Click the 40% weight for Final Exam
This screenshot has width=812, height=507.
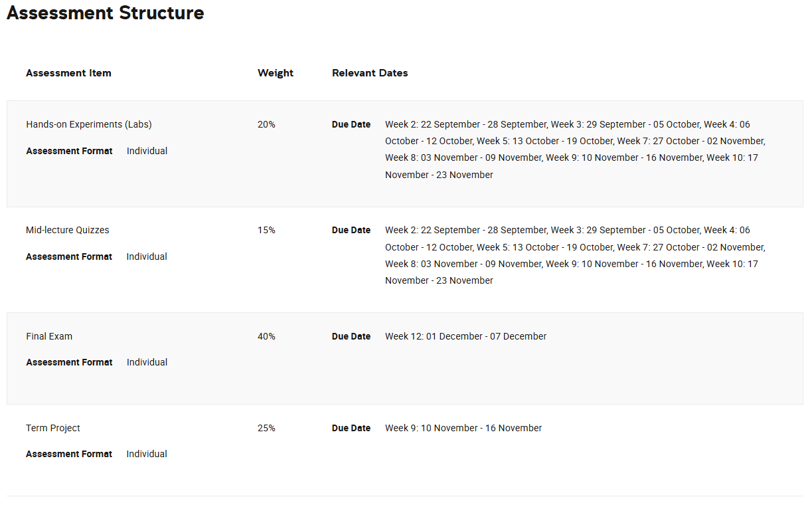[x=266, y=336]
